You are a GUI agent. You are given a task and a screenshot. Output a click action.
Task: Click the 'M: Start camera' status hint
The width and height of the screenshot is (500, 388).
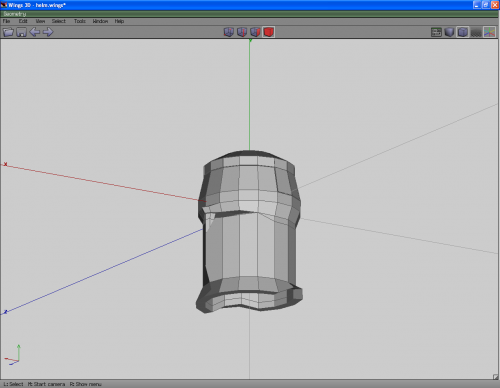click(46, 384)
